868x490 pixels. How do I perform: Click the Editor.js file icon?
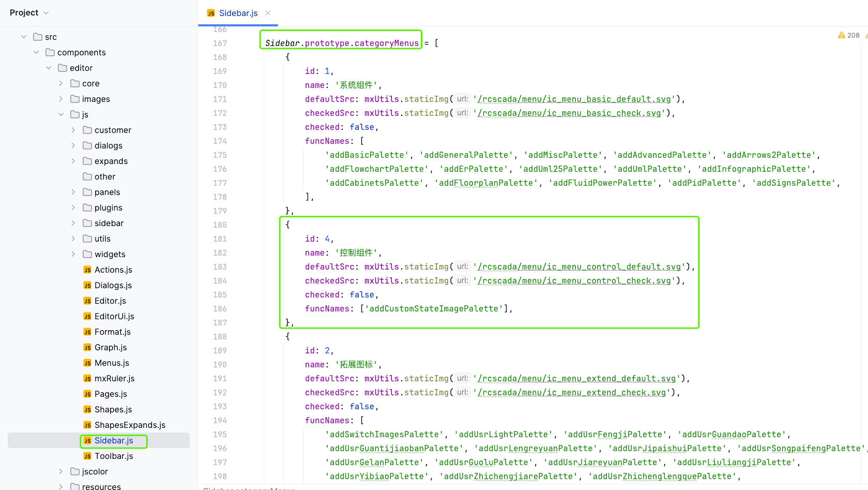pos(87,301)
